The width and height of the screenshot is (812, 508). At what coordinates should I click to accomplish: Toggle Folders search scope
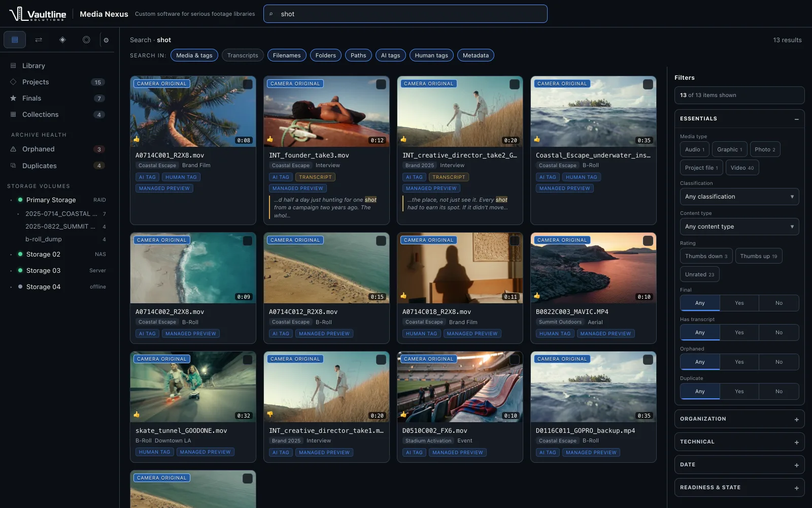coord(326,55)
